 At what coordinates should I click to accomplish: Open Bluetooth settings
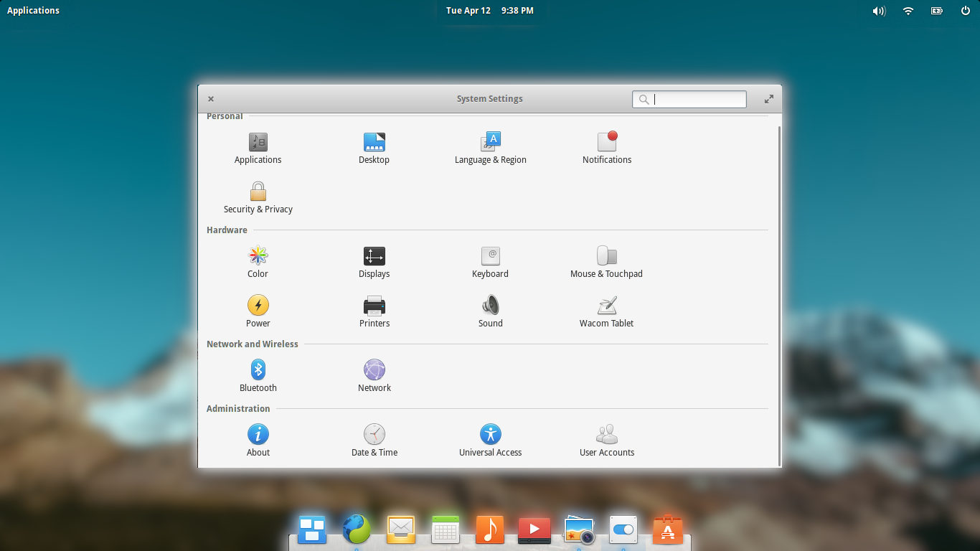(x=258, y=377)
